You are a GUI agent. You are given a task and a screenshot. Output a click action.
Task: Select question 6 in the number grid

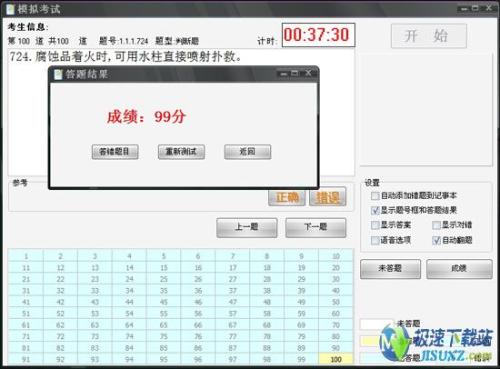[198, 256]
